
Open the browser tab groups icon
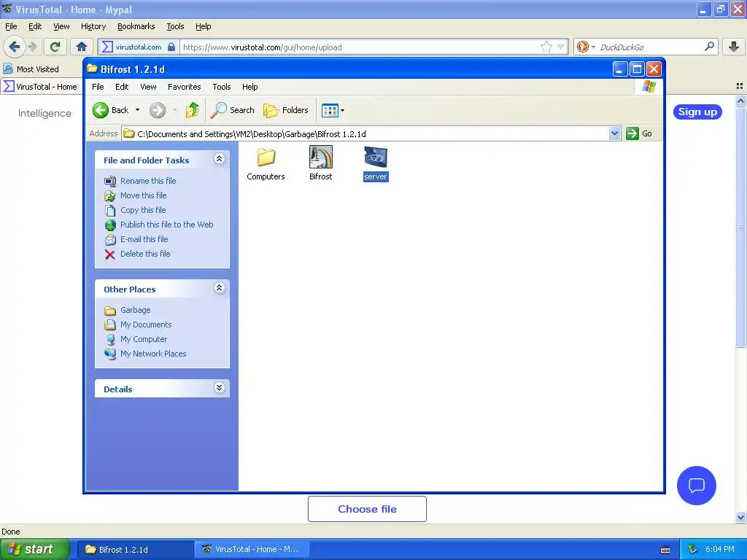point(740,86)
